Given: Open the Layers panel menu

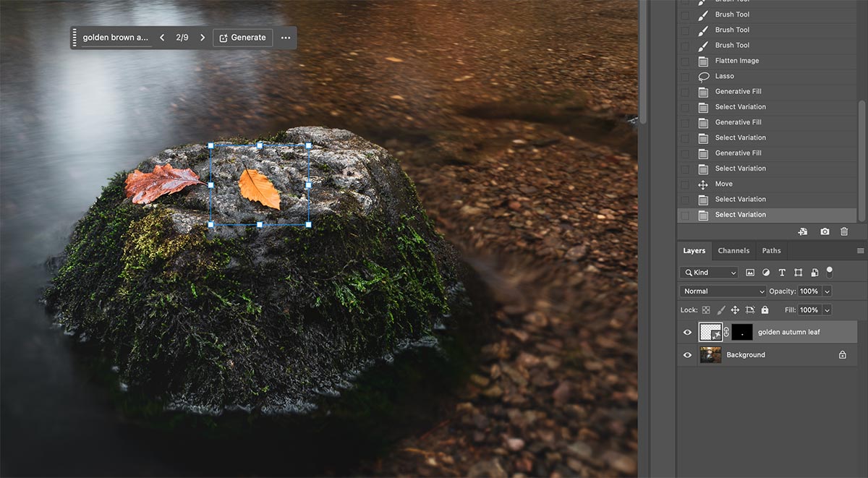Looking at the screenshot, I should 860,251.
